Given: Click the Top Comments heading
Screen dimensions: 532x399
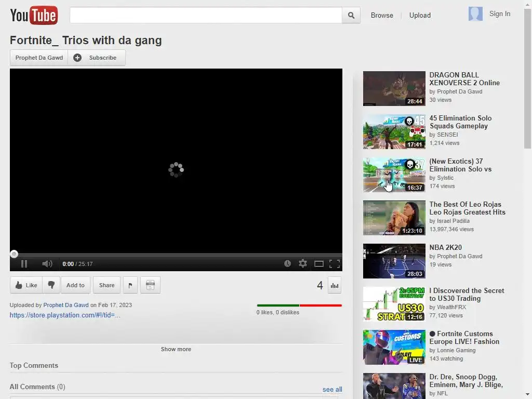Looking at the screenshot, I should [x=34, y=365].
